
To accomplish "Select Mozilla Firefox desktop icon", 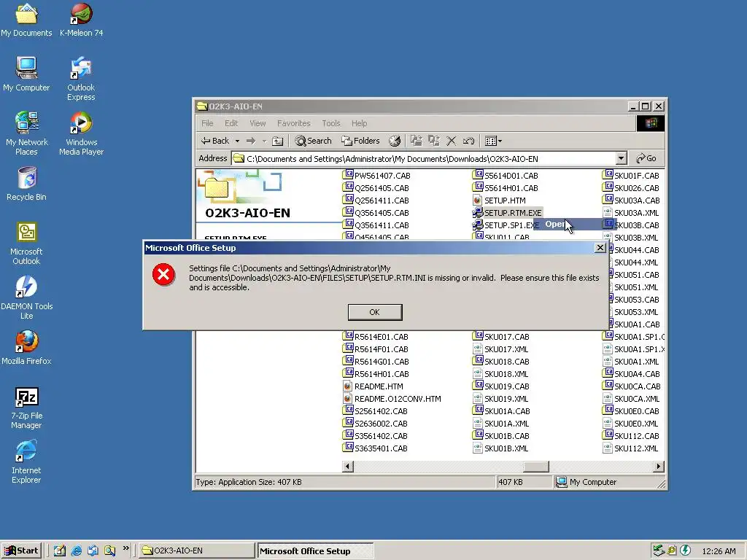I will [27, 348].
